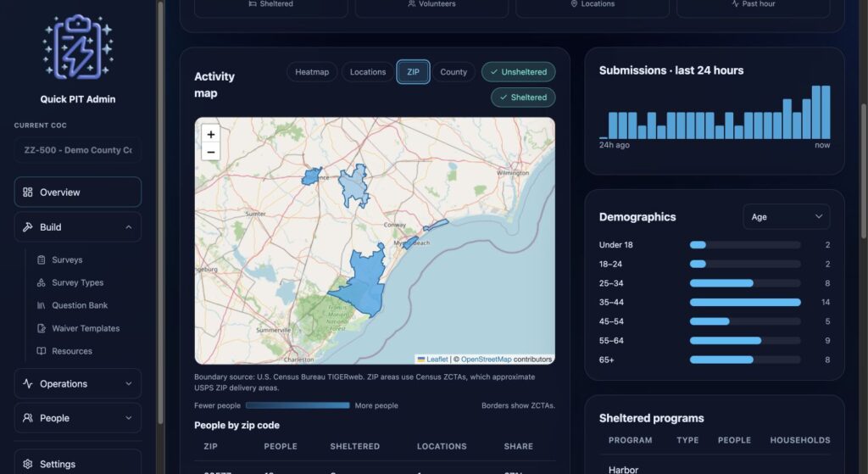Click the Harbor program row
The width and height of the screenshot is (868, 474).
[x=714, y=467]
